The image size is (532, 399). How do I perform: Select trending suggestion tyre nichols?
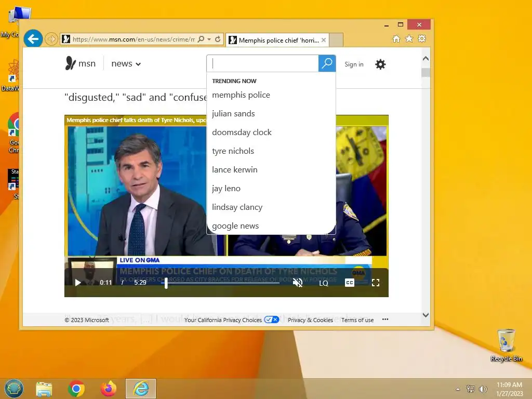point(233,151)
